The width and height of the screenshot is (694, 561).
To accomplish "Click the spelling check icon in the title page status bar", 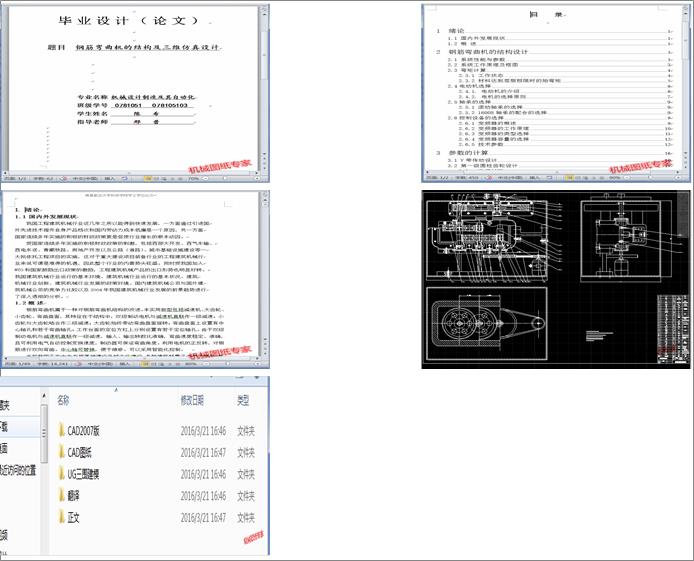I will 65,178.
